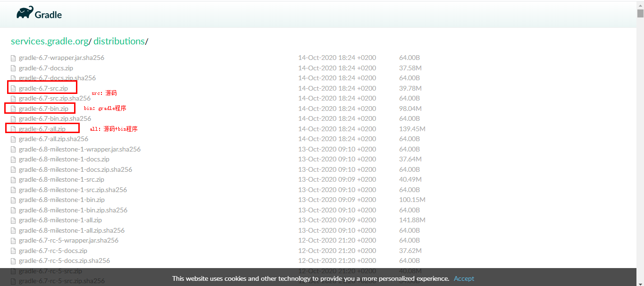Download gradle-6.8-milestone-1-src.zip
This screenshot has height=286, width=644.
point(61,179)
